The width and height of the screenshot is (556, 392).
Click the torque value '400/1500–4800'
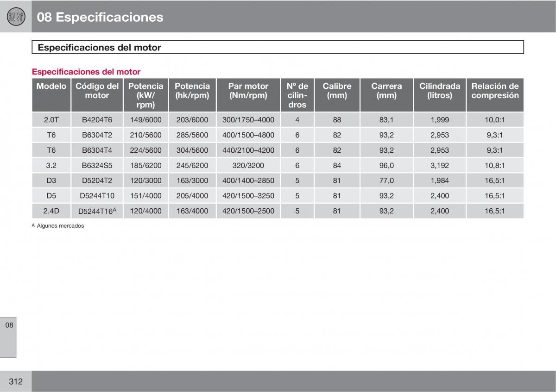coord(248,135)
